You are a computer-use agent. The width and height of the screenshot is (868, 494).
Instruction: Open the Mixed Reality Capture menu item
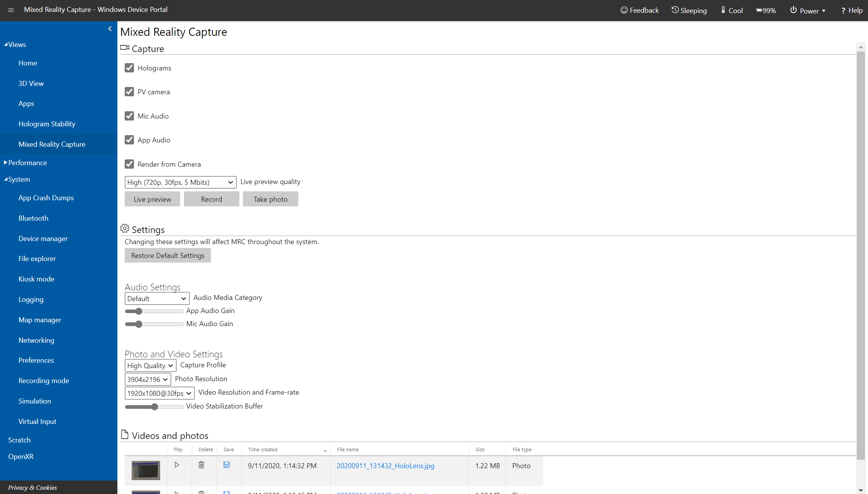pos(52,144)
